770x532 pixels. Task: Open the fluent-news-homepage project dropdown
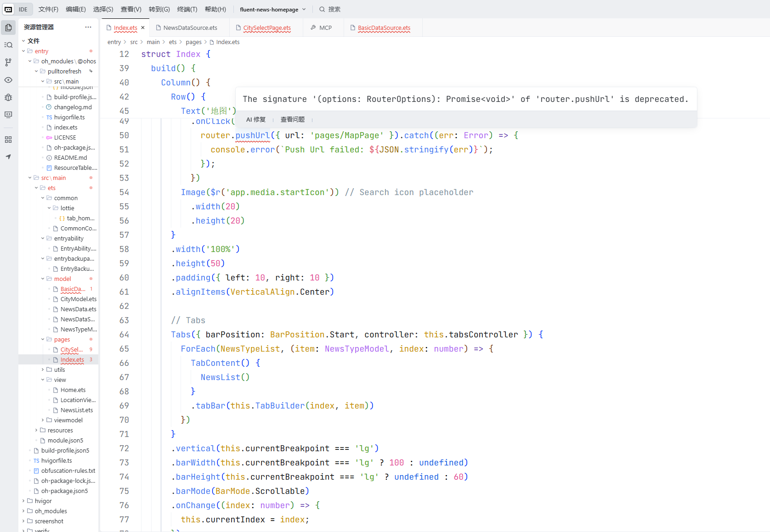[272, 9]
